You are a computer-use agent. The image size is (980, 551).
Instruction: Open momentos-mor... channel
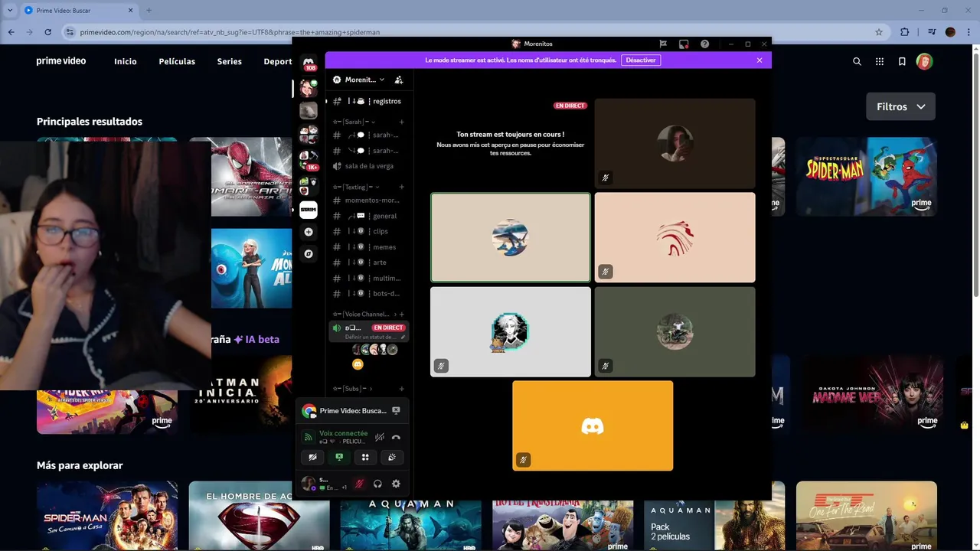pos(367,201)
